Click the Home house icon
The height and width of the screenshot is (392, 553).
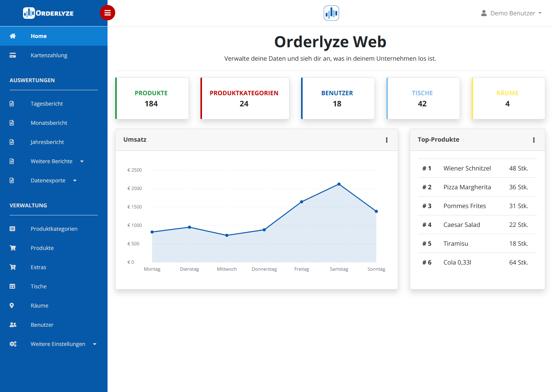(x=13, y=36)
